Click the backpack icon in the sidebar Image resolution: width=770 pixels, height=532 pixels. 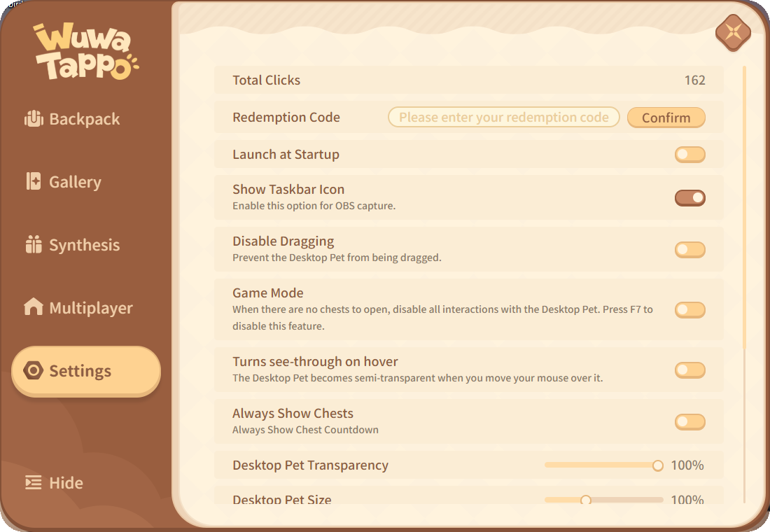[34, 118]
